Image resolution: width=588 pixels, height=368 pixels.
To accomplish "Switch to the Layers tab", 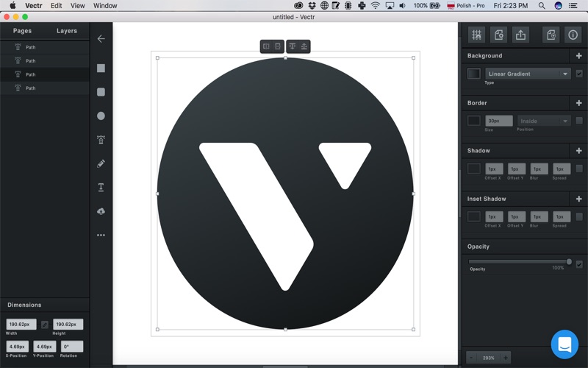I will pyautogui.click(x=67, y=31).
